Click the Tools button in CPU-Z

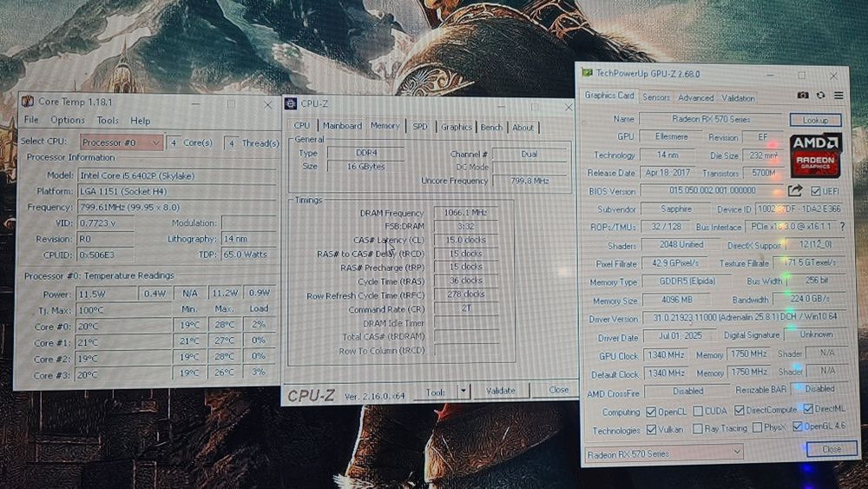[x=436, y=392]
